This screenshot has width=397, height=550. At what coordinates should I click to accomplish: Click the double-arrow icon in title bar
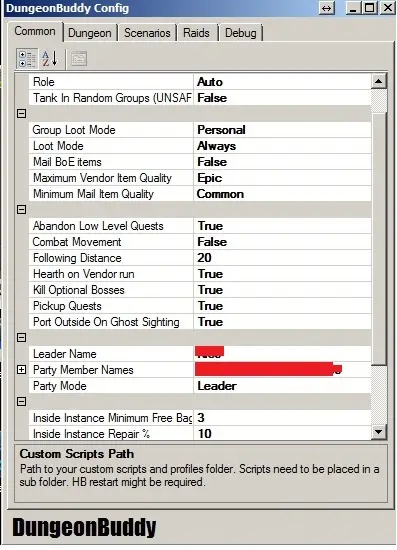pyautogui.click(x=327, y=8)
